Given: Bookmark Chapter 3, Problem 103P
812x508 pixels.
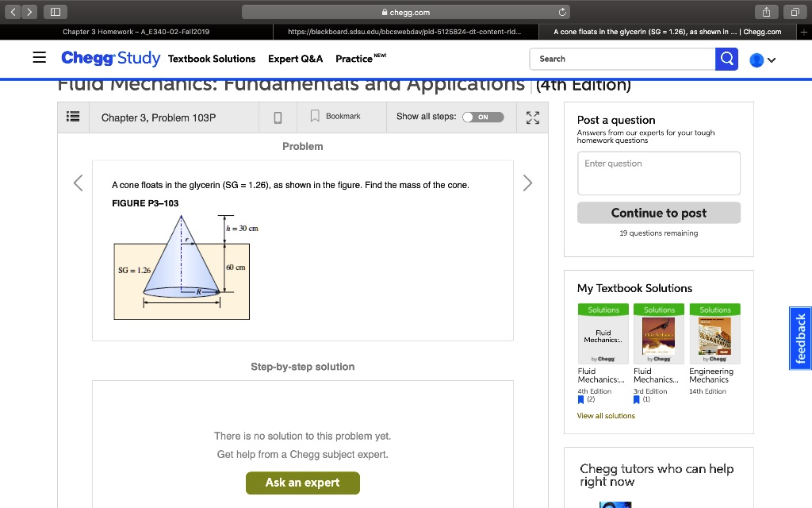Looking at the screenshot, I should pos(335,117).
